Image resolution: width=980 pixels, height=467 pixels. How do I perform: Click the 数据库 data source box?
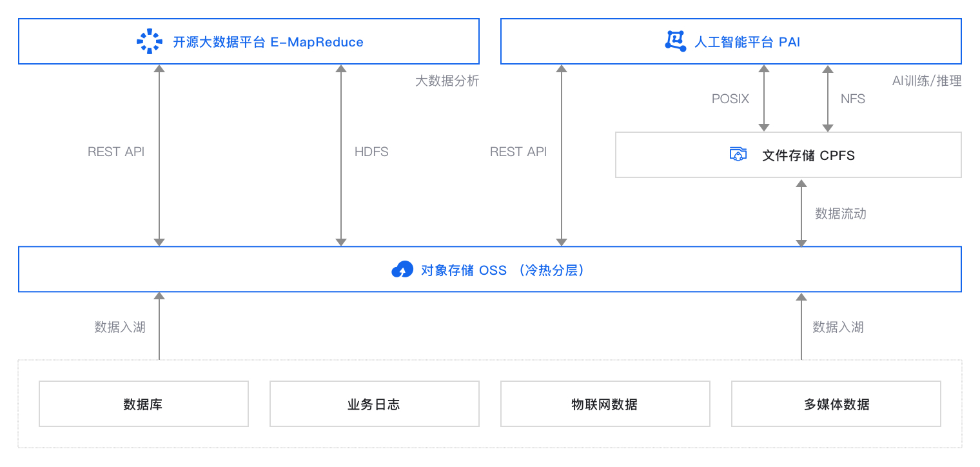(x=144, y=404)
